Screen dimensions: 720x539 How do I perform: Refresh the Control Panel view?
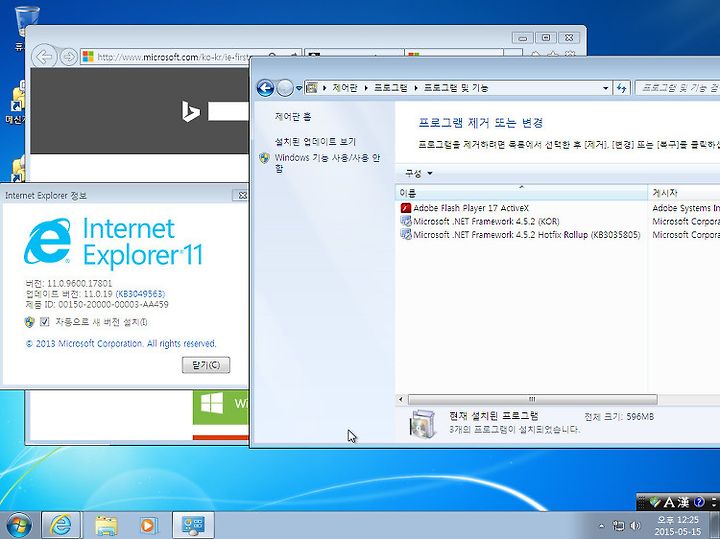tap(622, 88)
